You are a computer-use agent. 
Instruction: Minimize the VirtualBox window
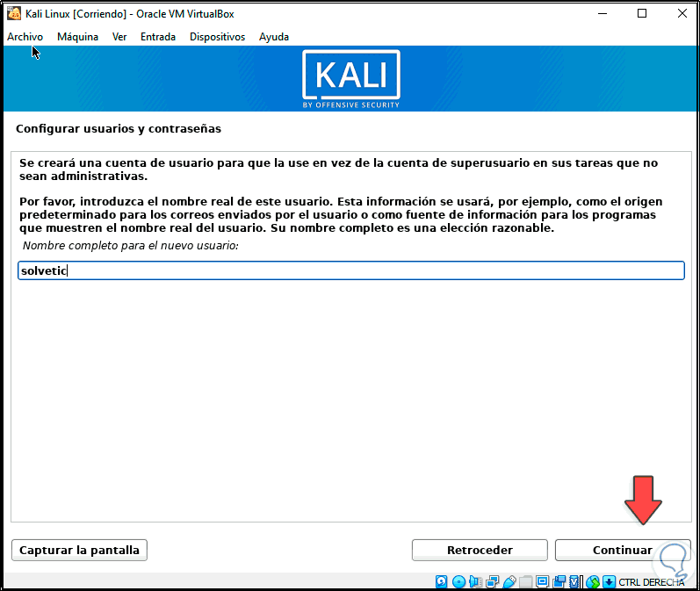(x=603, y=13)
